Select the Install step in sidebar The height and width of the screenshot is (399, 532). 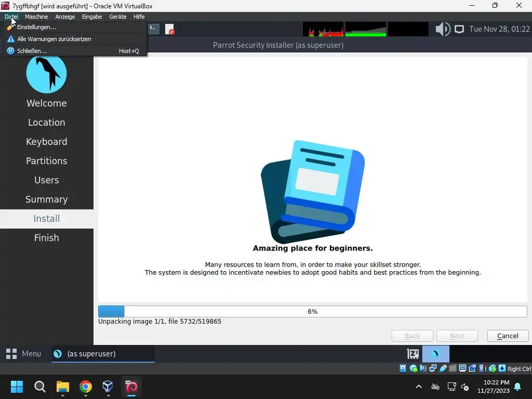click(x=46, y=219)
